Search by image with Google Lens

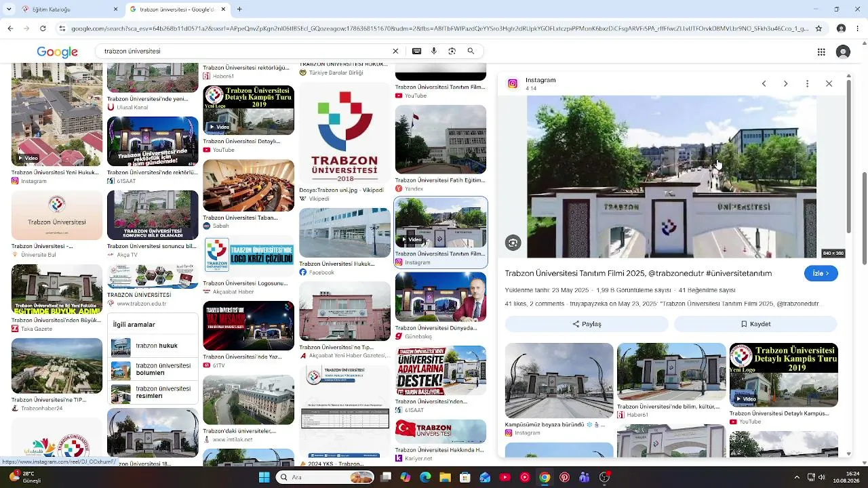coord(452,52)
